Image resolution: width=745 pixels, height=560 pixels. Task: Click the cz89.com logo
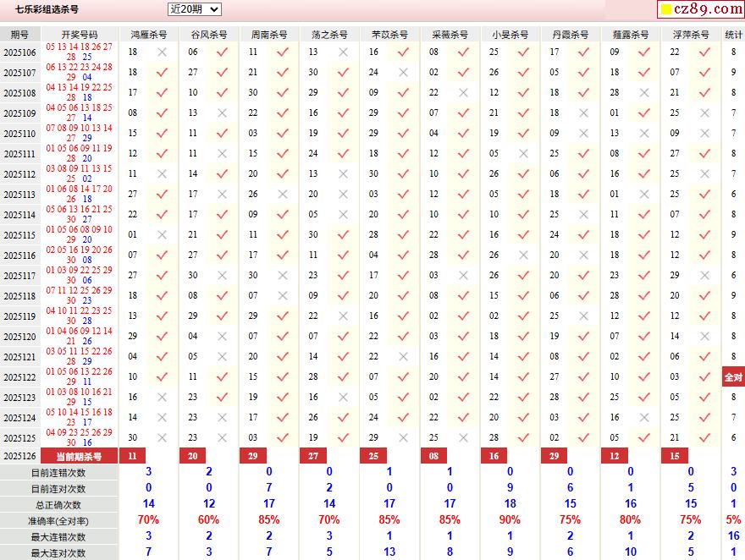[x=700, y=9]
